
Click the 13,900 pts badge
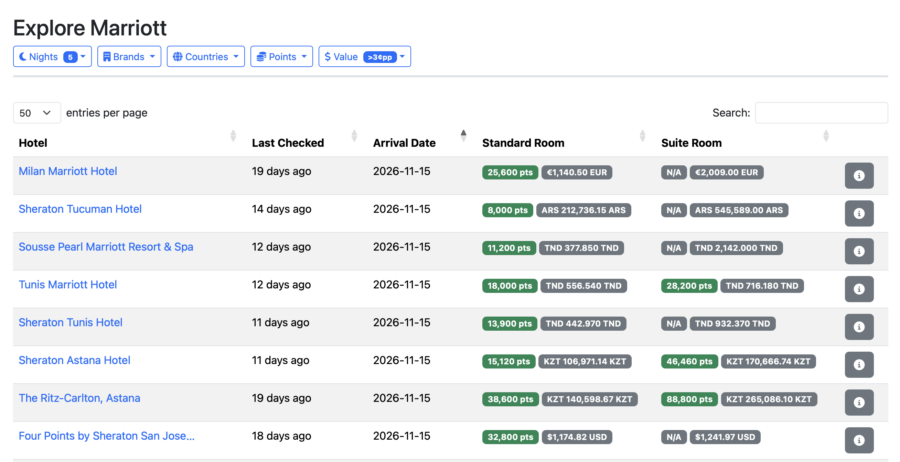(510, 324)
